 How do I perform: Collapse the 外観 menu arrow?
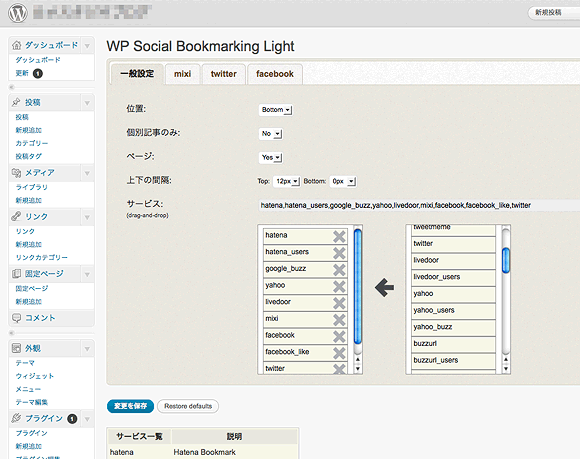[x=87, y=348]
